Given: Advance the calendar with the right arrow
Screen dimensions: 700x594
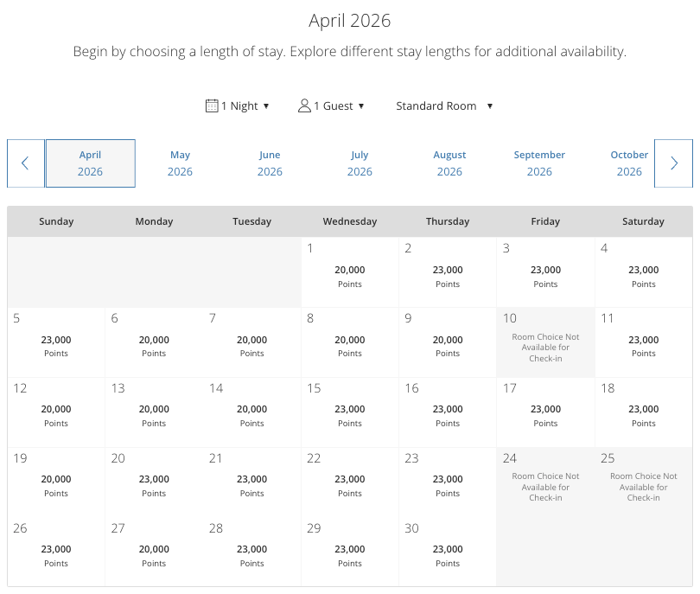Looking at the screenshot, I should click(x=674, y=163).
